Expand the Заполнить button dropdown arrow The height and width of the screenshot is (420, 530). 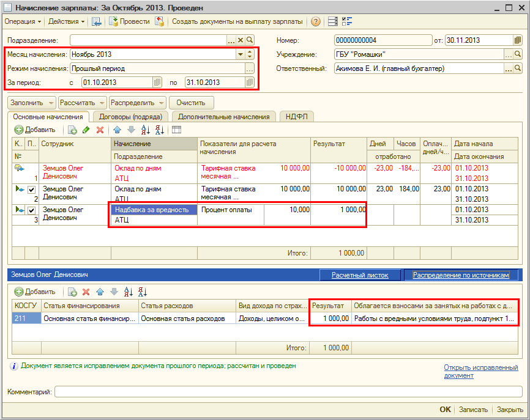coord(51,103)
